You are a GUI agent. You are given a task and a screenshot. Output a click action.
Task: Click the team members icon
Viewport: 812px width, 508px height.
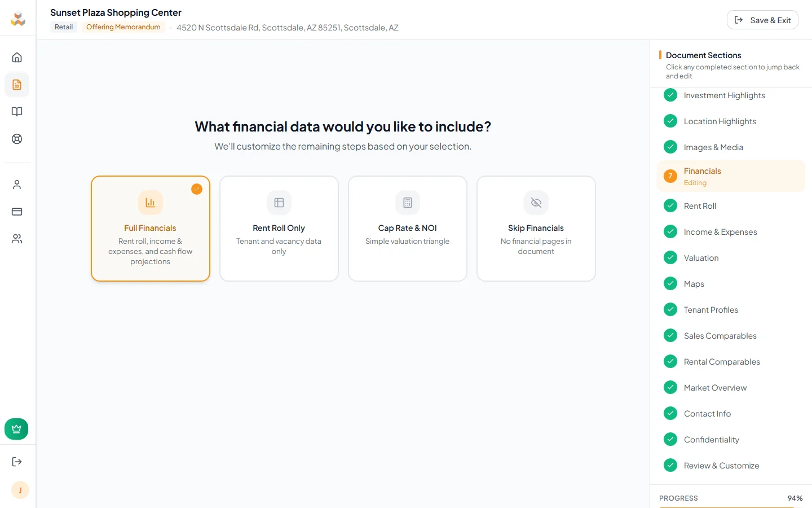pos(17,239)
